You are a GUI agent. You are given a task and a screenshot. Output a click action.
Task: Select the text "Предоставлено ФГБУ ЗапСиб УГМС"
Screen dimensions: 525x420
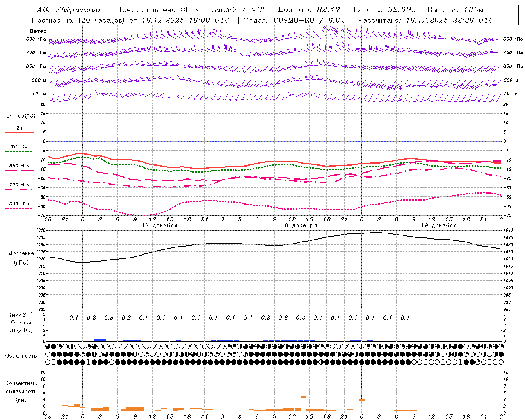tap(192, 10)
